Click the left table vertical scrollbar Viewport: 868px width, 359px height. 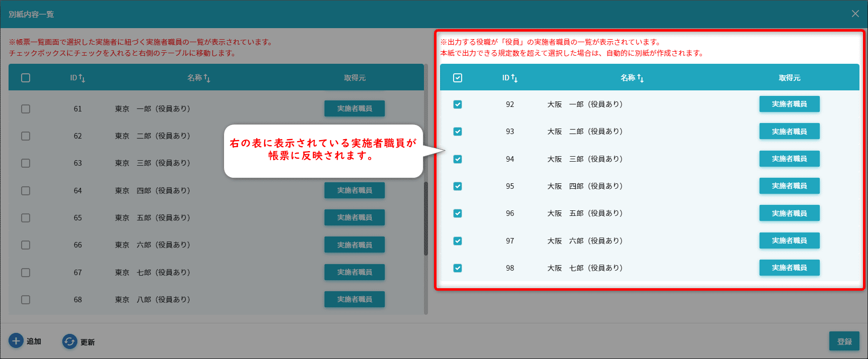pyautogui.click(x=426, y=218)
